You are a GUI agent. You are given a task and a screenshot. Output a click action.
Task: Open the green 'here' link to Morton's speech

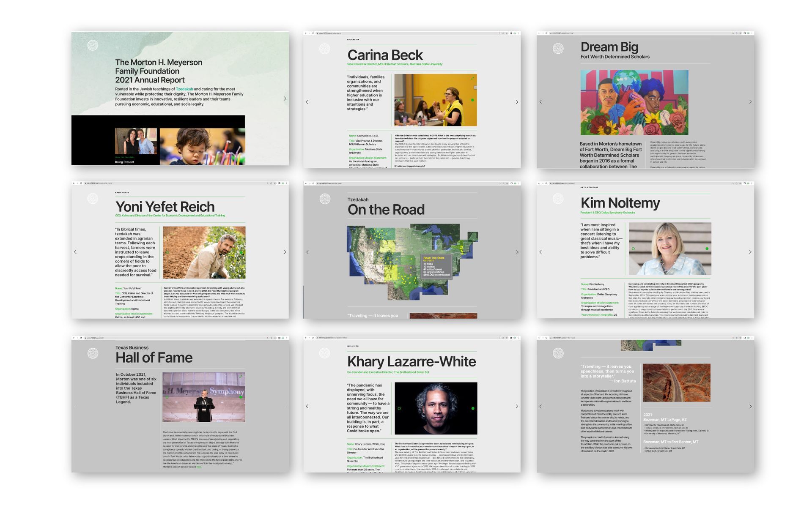coord(199,467)
